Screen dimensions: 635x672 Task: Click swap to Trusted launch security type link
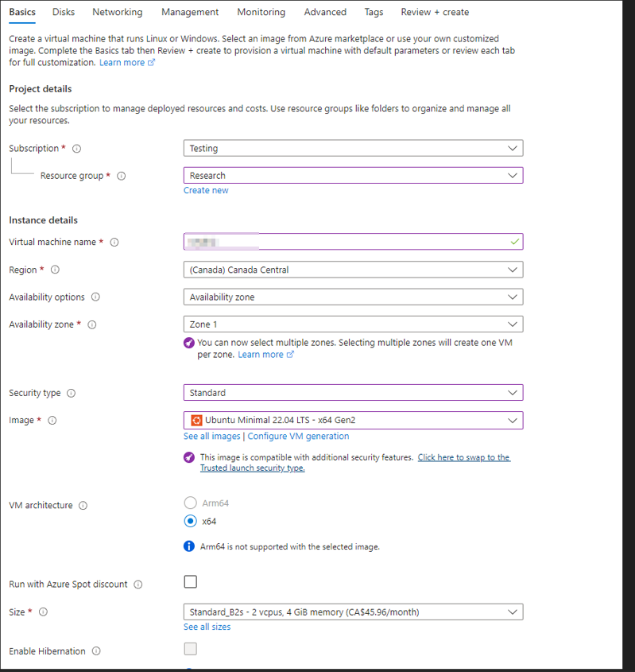(x=355, y=462)
